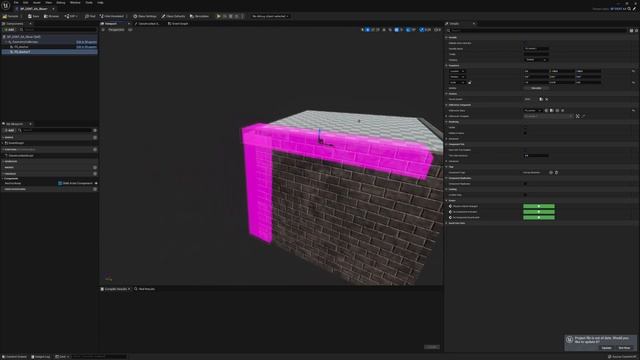Select the rotate gizmo tool in viewport
The image size is (640, 360).
(373, 30)
